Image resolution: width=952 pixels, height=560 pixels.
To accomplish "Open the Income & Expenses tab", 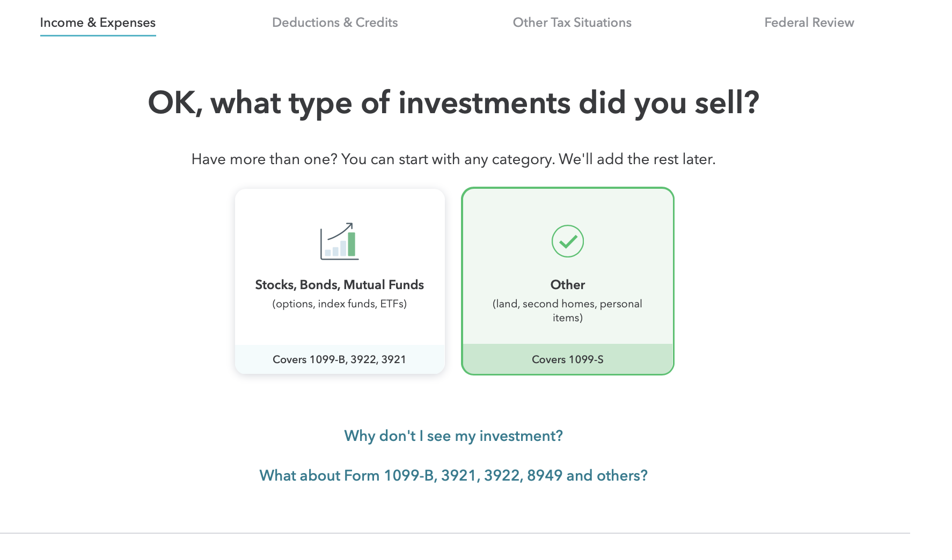I will (x=98, y=23).
